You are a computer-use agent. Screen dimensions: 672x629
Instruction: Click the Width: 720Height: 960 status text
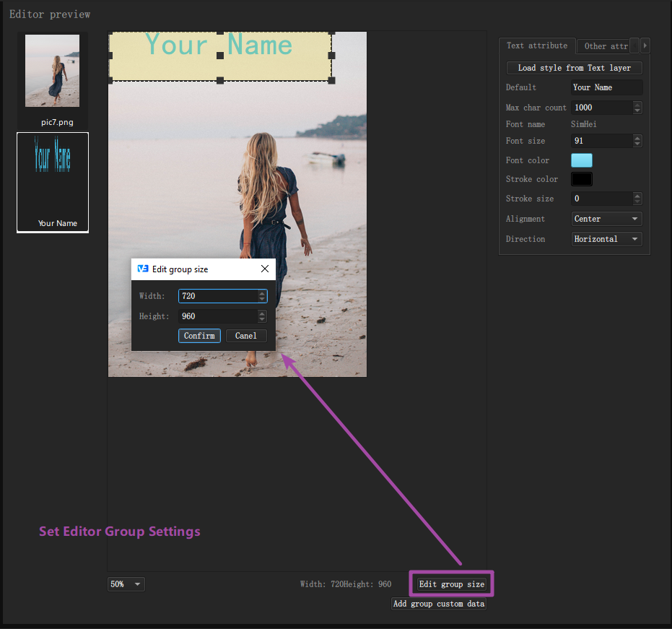[x=346, y=584]
